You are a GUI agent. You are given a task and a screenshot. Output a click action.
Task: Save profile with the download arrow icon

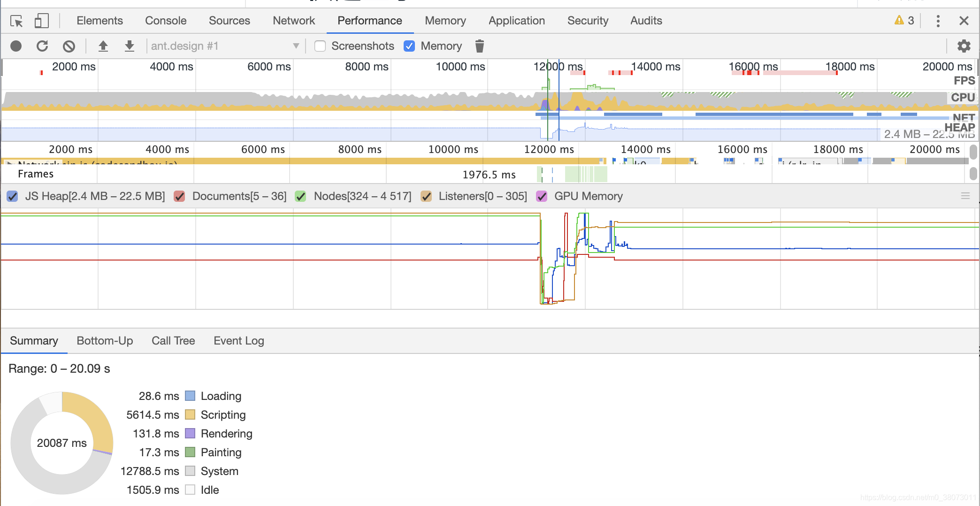(x=129, y=46)
